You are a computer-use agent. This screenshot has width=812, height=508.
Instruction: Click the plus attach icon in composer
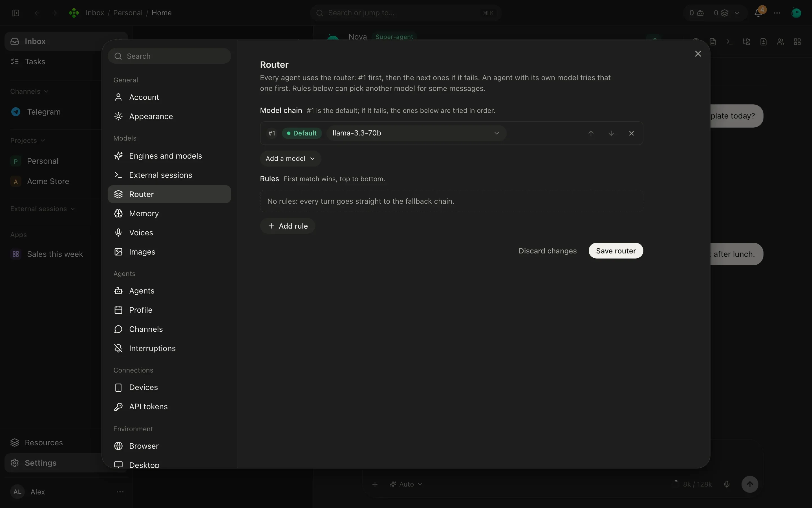point(375,484)
